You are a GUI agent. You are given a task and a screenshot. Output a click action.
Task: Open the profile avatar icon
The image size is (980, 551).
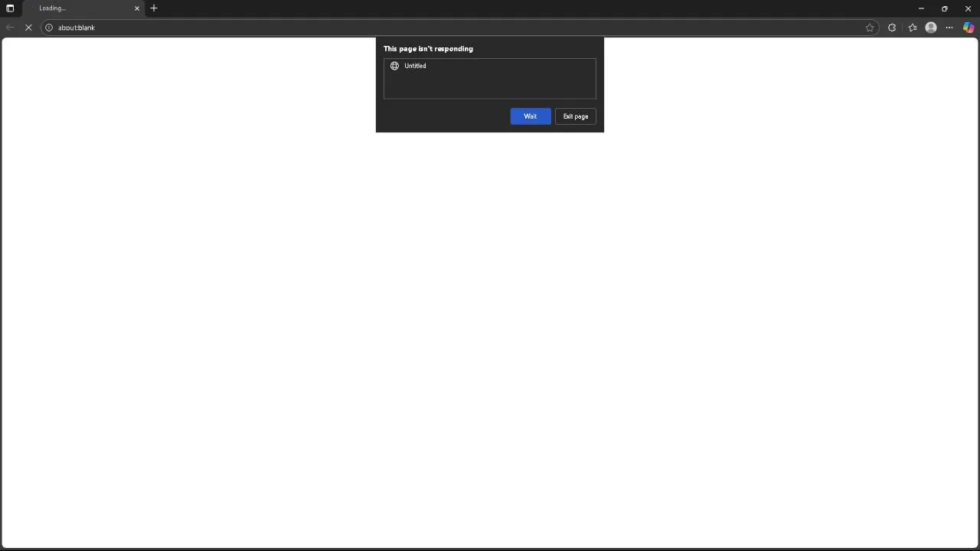931,28
